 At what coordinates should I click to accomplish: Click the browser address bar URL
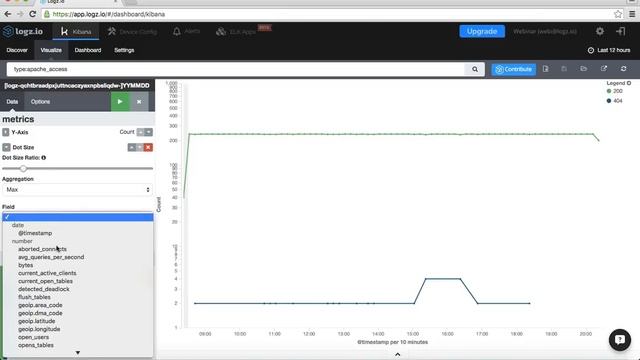pos(109,14)
